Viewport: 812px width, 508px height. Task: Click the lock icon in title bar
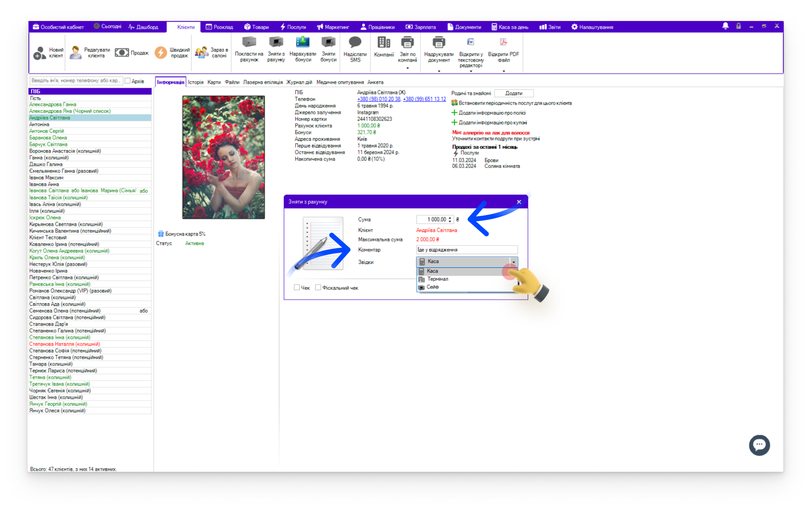point(738,26)
